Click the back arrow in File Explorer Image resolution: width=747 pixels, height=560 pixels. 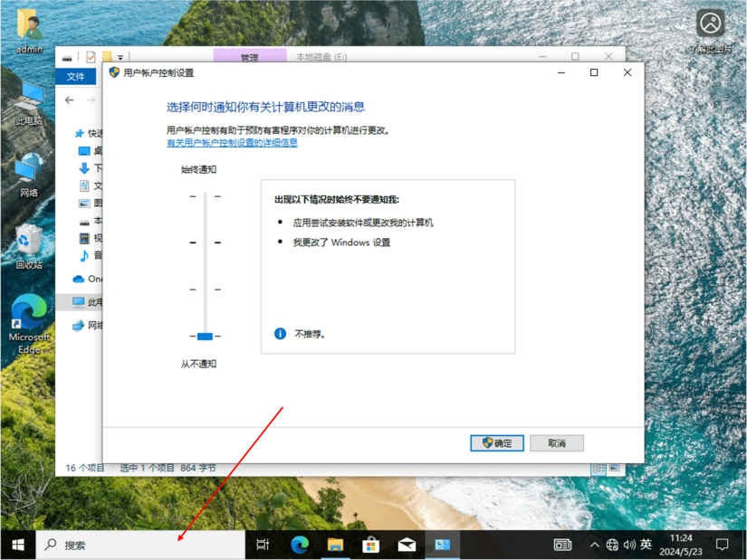coord(69,100)
